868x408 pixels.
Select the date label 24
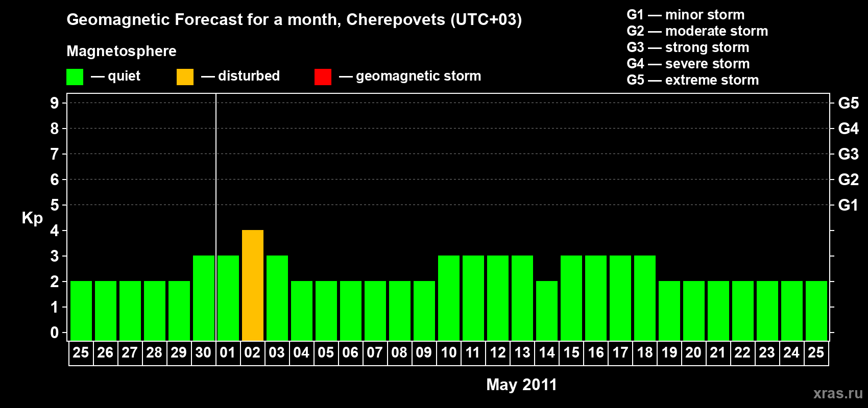(x=791, y=353)
